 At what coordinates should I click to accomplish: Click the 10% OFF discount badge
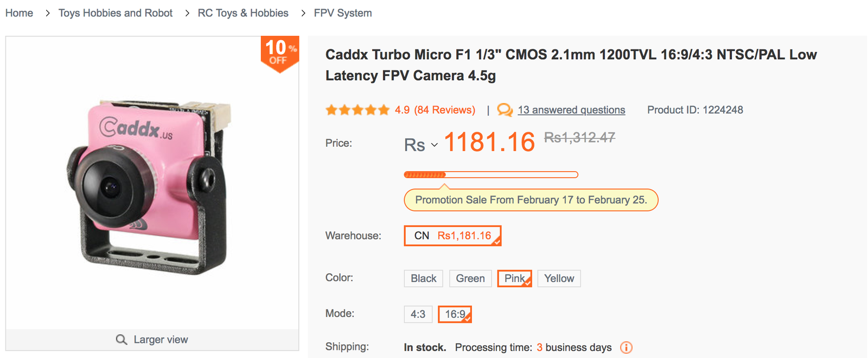tap(279, 53)
